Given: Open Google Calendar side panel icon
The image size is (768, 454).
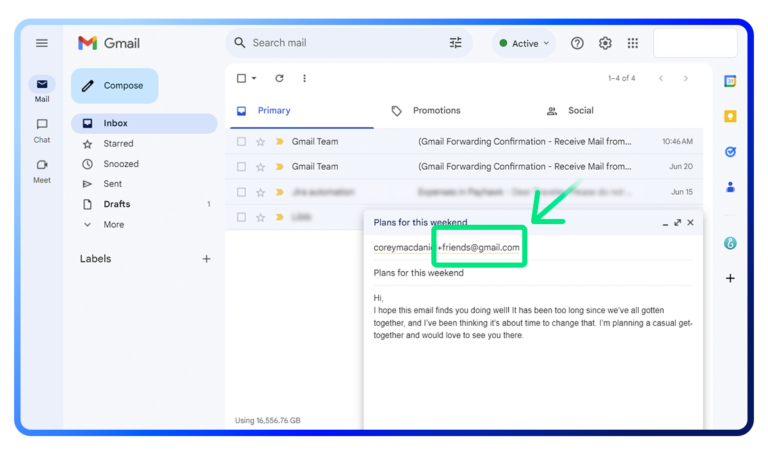Looking at the screenshot, I should (730, 81).
